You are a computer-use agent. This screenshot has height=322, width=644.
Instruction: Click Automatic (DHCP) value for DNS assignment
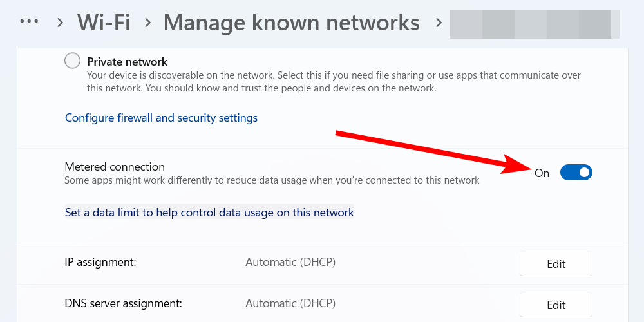coord(290,303)
